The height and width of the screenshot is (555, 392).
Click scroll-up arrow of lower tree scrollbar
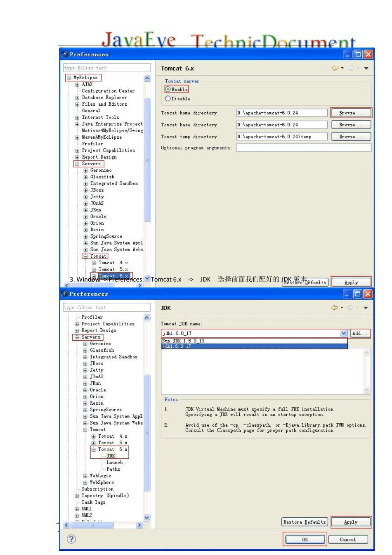[x=147, y=318]
